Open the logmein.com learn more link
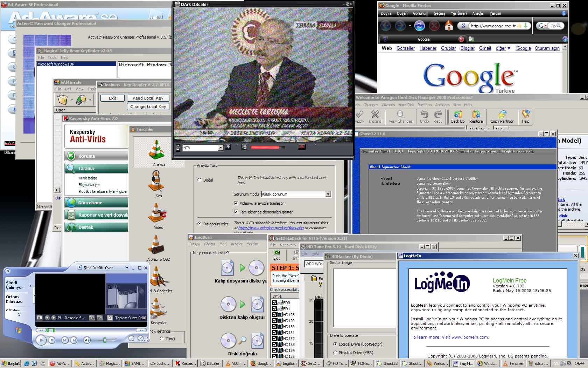This screenshot has height=368, width=588. [x=450, y=337]
